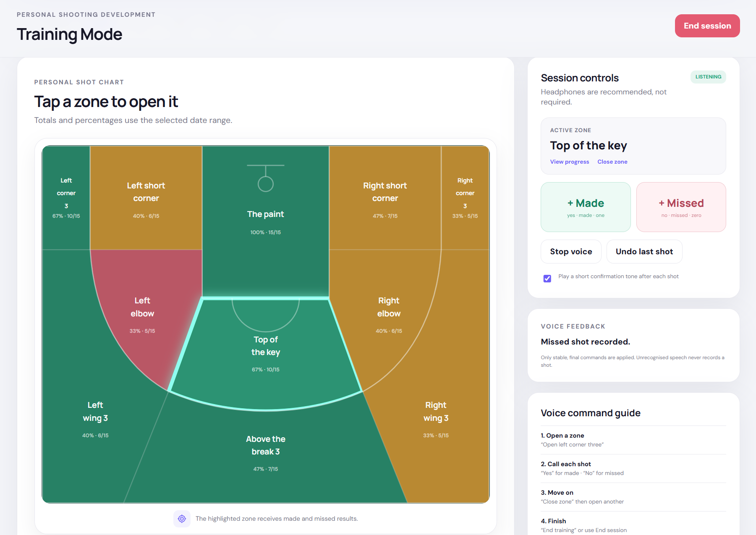Click the target icon below the shot chart
This screenshot has width=756, height=535.
[182, 519]
